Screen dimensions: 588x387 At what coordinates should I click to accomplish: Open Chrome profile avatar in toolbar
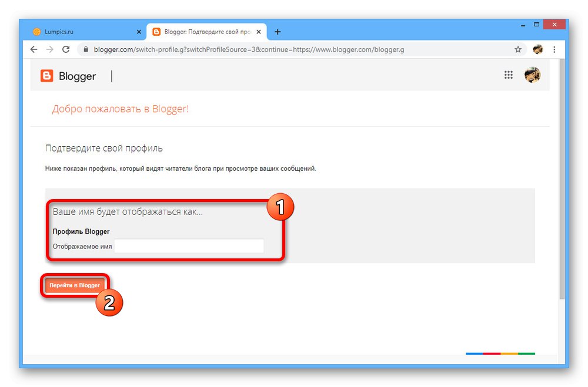(538, 49)
